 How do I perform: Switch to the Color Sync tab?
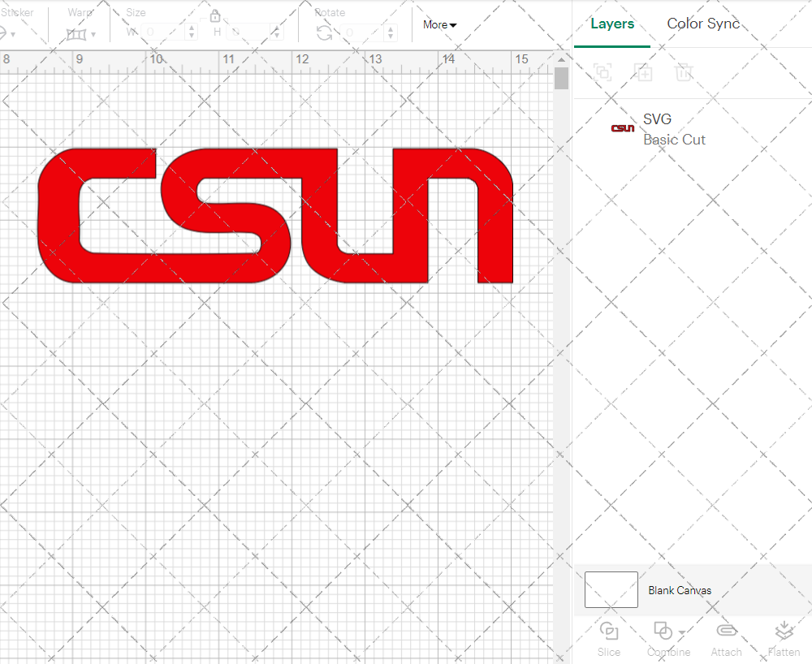click(x=703, y=24)
